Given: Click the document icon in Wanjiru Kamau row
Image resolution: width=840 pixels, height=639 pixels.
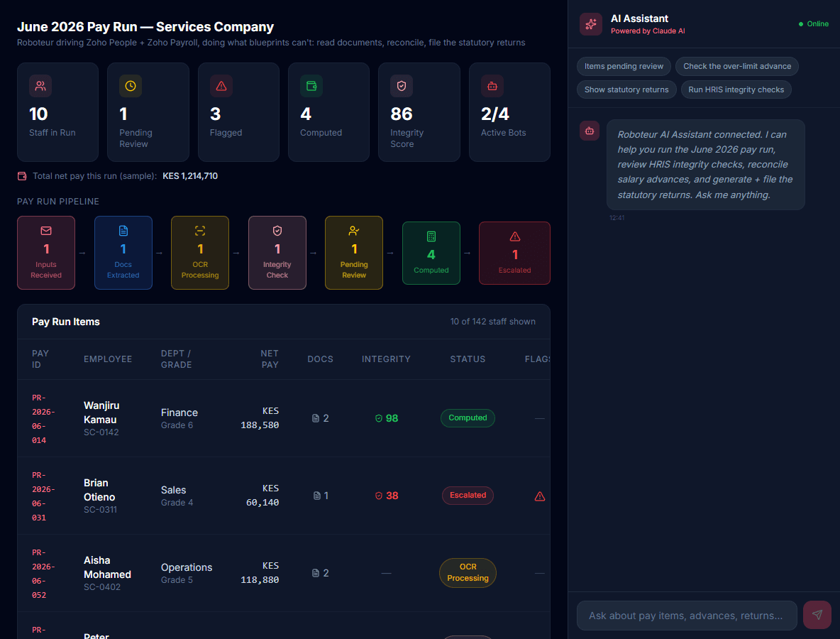Looking at the screenshot, I should click(x=316, y=418).
